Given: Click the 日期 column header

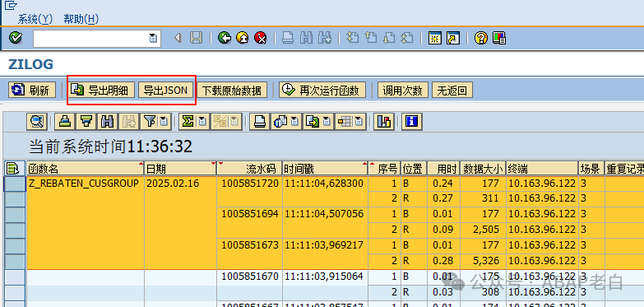Looking at the screenshot, I should pyautogui.click(x=181, y=169).
